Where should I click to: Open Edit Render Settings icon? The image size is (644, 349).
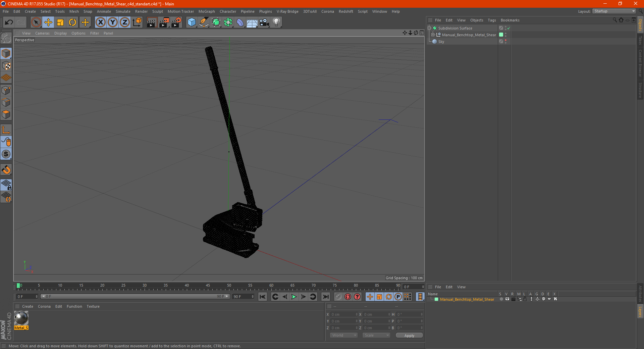click(x=176, y=22)
